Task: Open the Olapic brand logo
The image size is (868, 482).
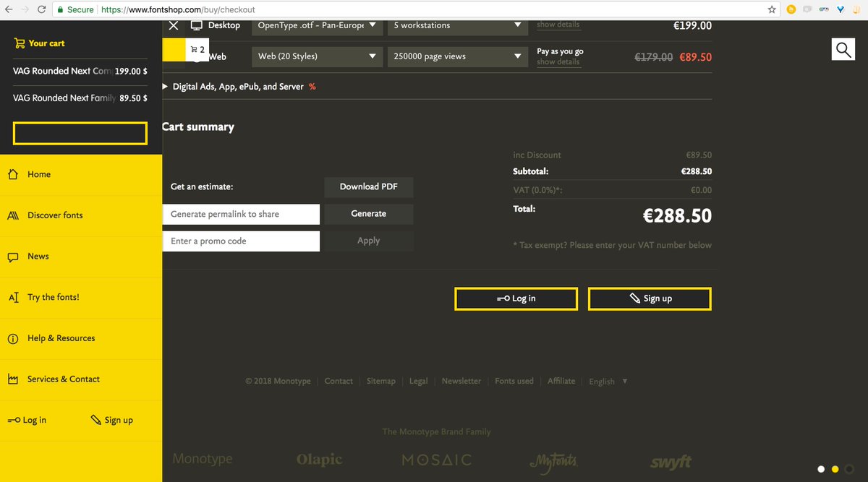Action: [x=319, y=460]
